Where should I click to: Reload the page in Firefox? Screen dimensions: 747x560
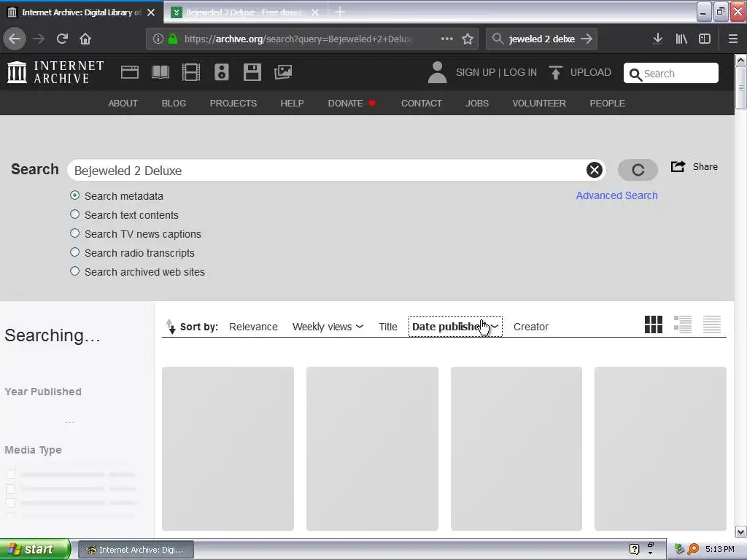click(62, 39)
